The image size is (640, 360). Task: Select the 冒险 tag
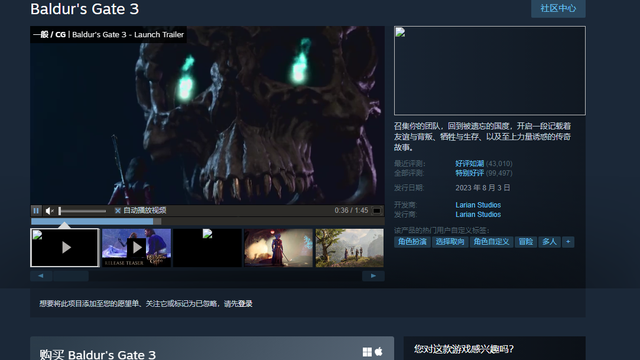(x=526, y=242)
